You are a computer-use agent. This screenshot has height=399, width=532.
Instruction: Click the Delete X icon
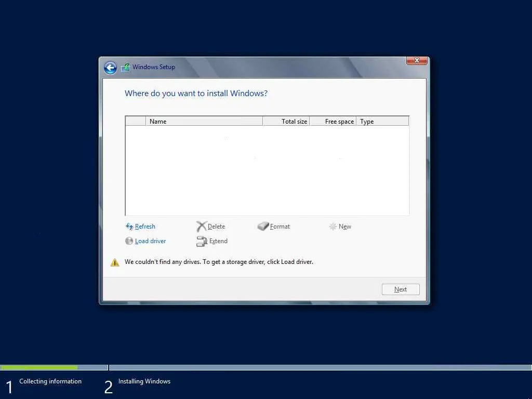pyautogui.click(x=201, y=227)
